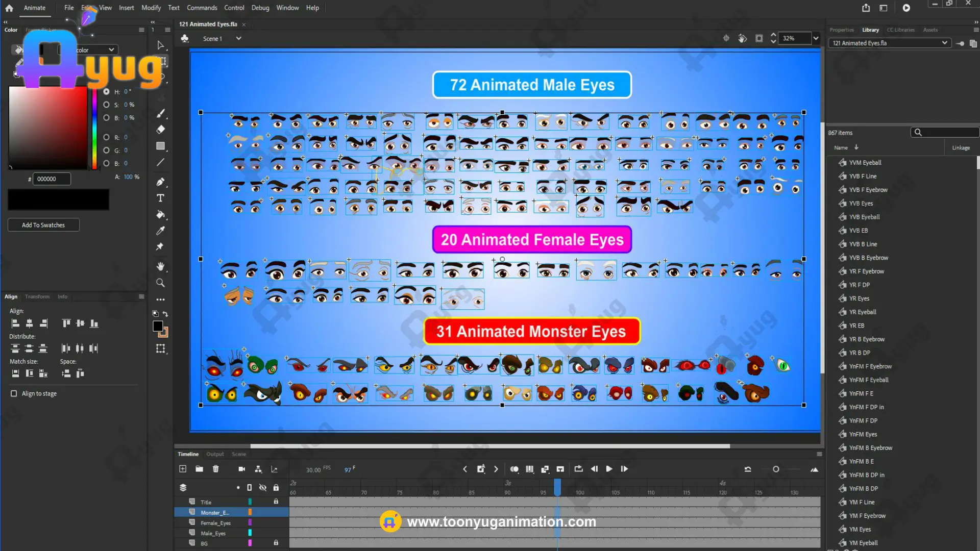Viewport: 980px width, 551px height.
Task: Open the Scene 1 dropdown
Action: click(238, 38)
